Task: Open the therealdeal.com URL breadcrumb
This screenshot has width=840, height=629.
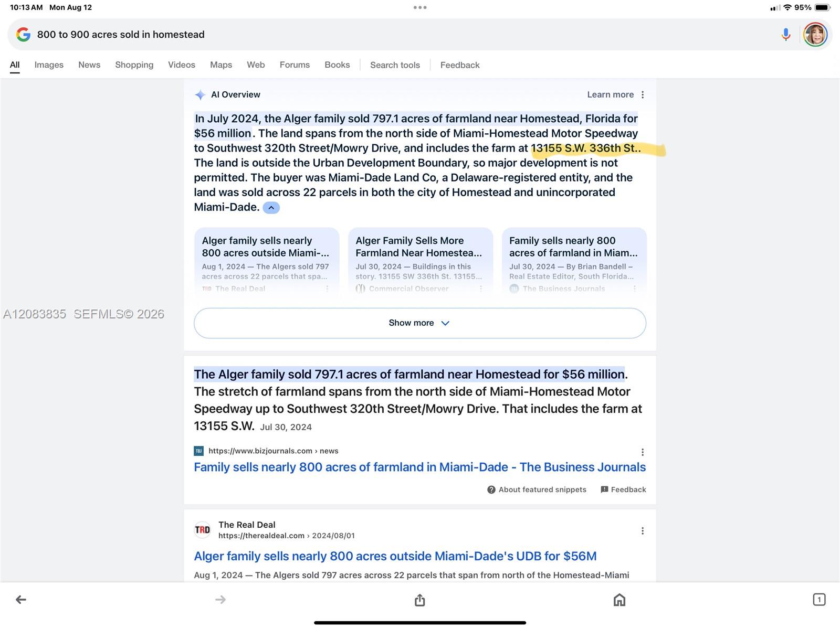Action: click(287, 536)
